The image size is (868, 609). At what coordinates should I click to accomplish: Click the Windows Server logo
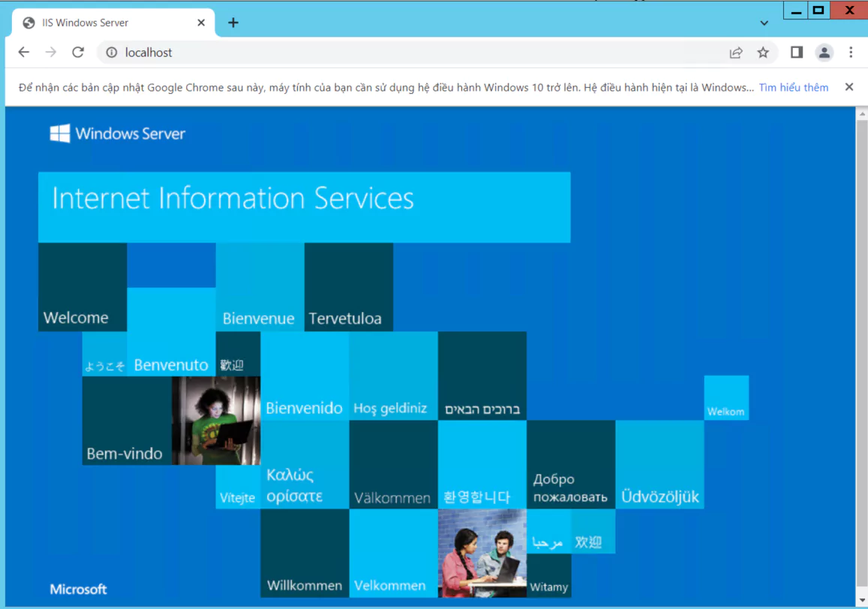(x=117, y=133)
